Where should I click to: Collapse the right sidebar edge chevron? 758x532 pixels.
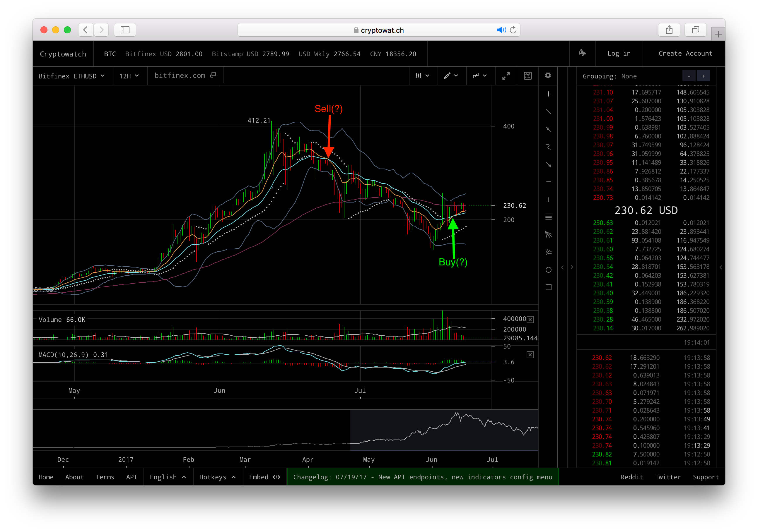point(721,267)
